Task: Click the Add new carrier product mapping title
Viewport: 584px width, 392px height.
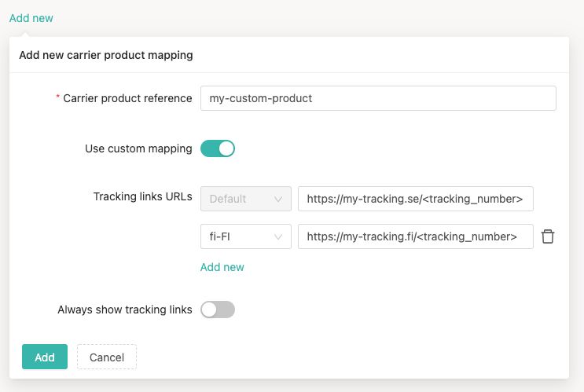Action: 106,55
